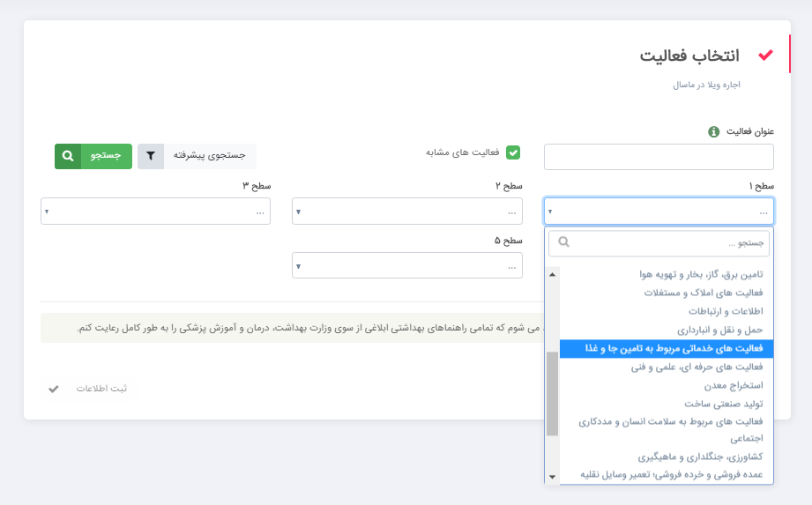Select اطلاعات و ارتباطات option
Viewport: 812px width, 505px height.
667,311
